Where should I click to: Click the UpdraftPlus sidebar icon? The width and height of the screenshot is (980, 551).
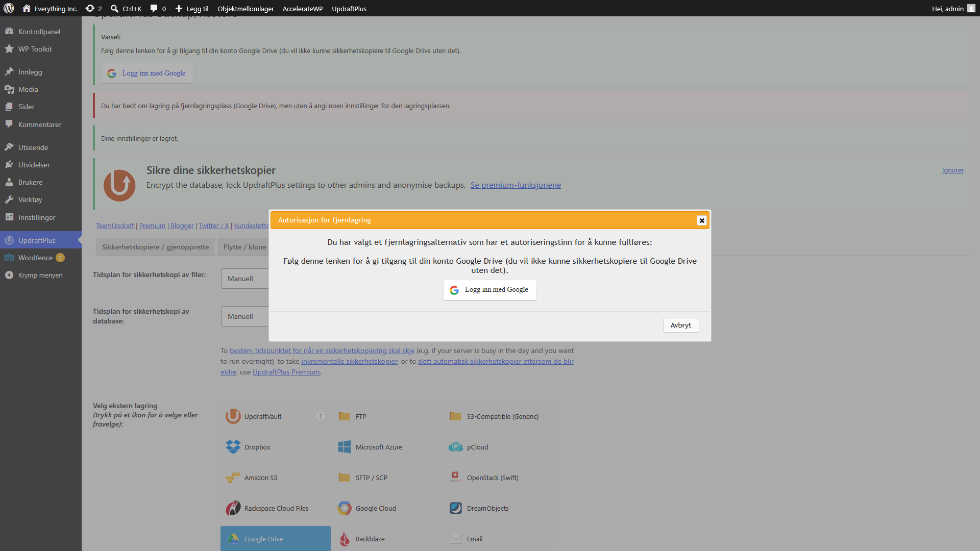[x=9, y=240]
